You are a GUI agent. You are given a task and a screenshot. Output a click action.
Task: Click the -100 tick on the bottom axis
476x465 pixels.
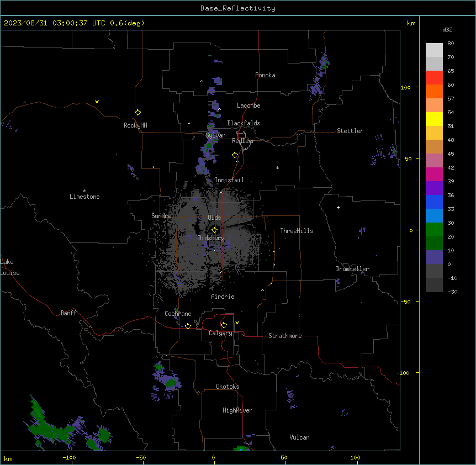[x=69, y=457]
